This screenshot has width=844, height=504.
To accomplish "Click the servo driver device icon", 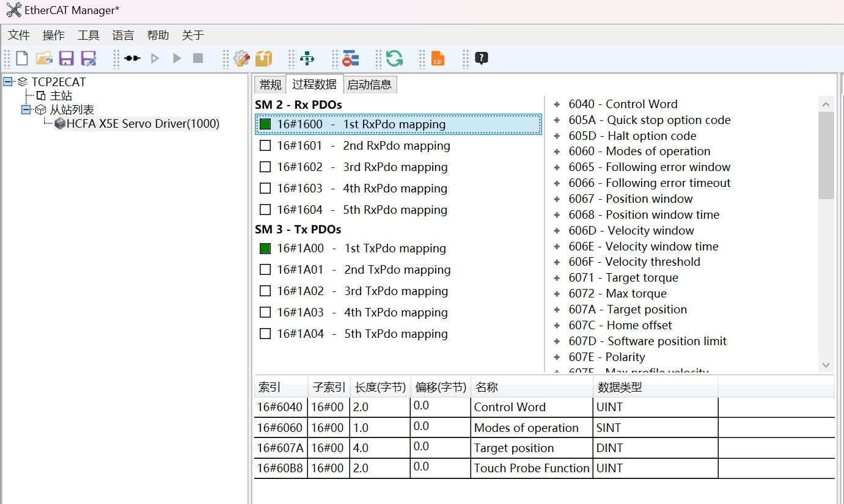I will pos(60,124).
